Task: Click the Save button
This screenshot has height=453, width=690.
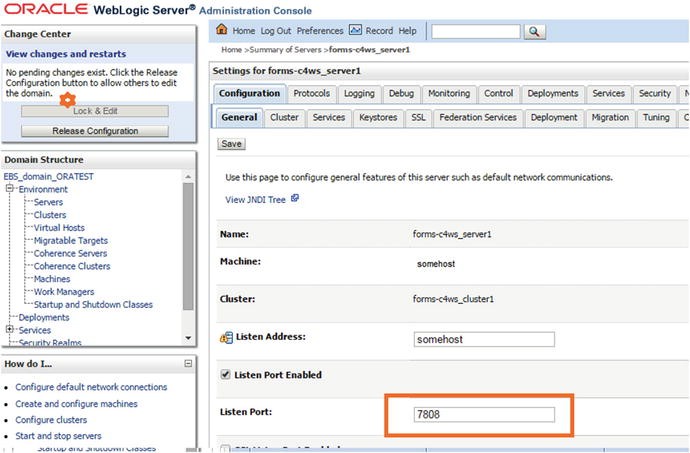Action: pos(231,144)
